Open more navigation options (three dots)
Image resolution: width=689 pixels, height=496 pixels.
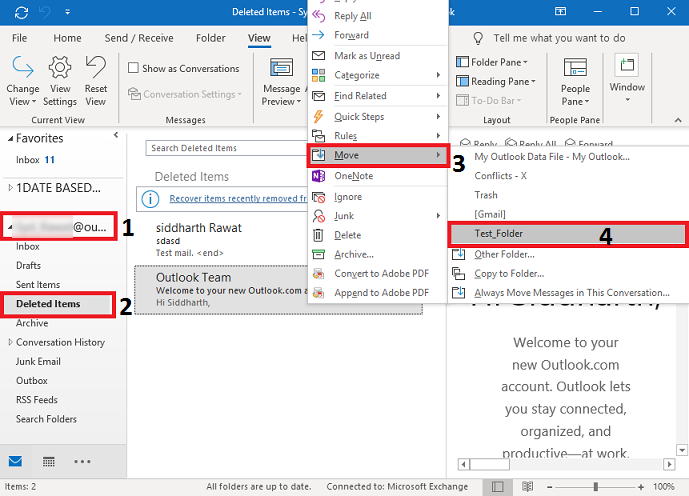[82, 461]
